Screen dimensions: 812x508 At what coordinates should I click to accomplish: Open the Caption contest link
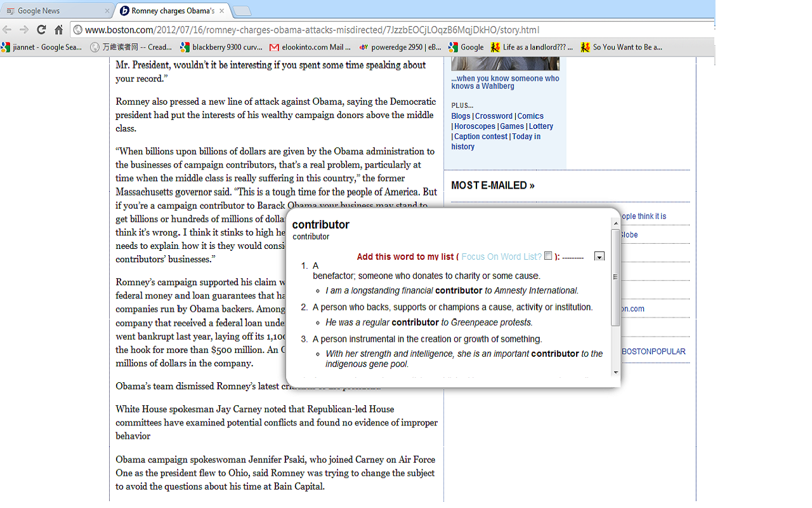(x=481, y=137)
